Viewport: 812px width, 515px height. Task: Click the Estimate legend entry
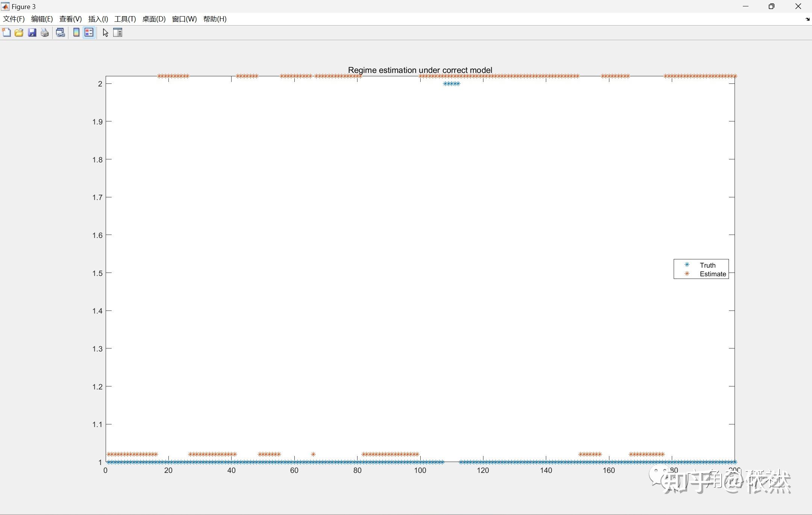[x=712, y=274]
